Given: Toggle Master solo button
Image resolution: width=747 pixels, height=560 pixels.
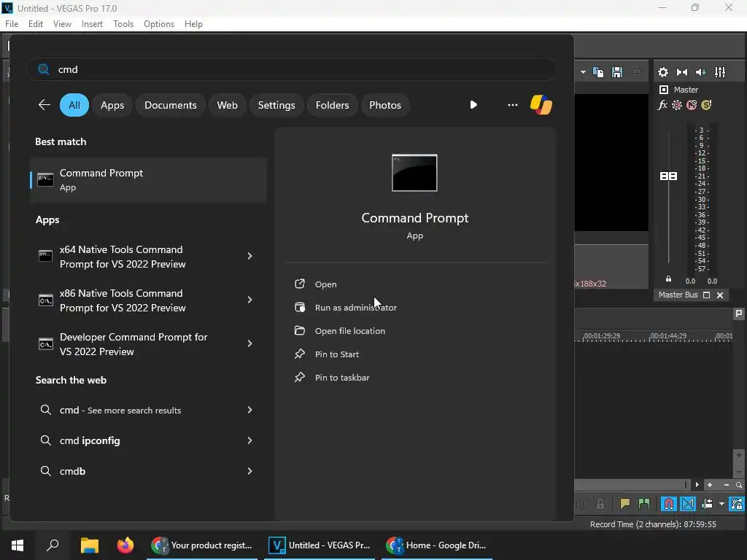Looking at the screenshot, I should [706, 105].
